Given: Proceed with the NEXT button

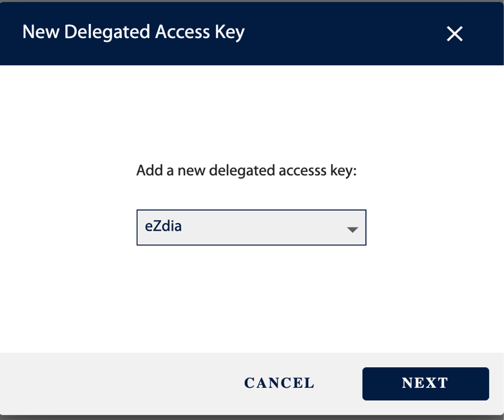Looking at the screenshot, I should [x=425, y=384].
